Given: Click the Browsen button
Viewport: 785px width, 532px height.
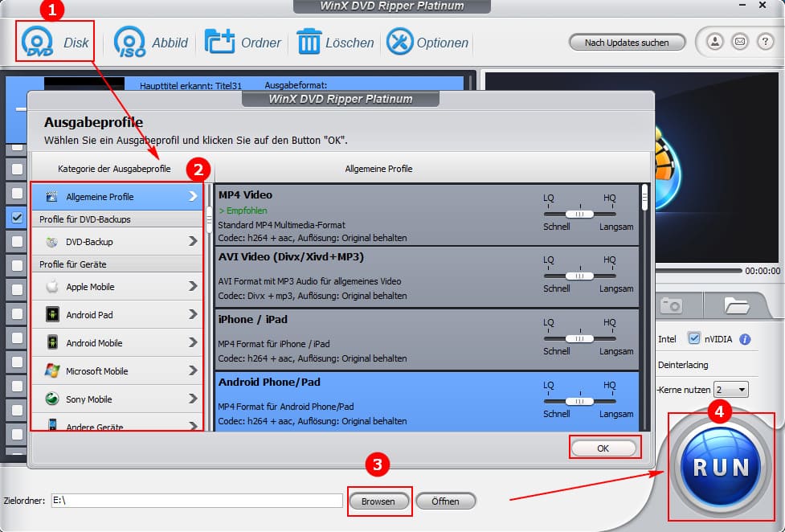Looking at the screenshot, I should click(x=379, y=501).
